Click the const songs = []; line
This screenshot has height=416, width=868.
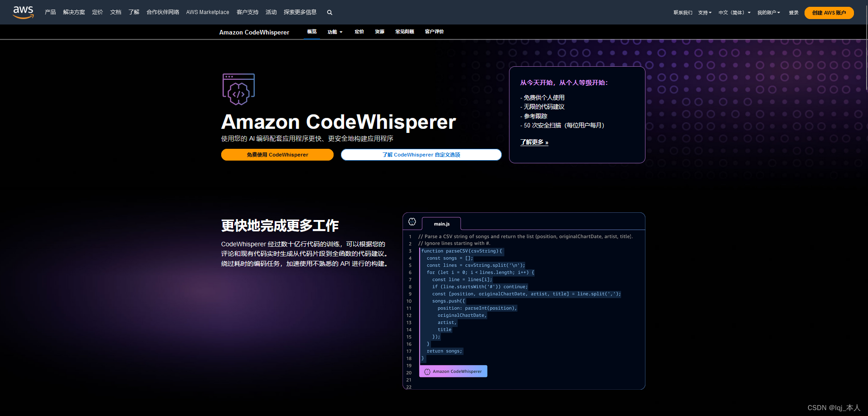[x=450, y=258]
